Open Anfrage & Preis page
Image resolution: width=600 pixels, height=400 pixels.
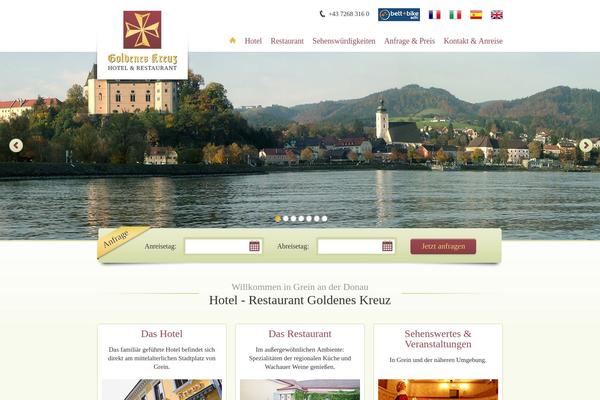409,41
